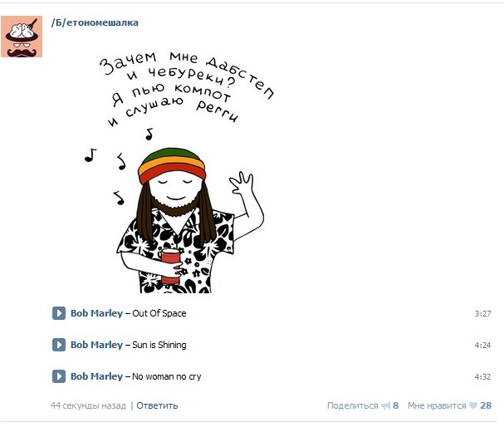The image size is (504, 427).
Task: Click the likes count 28
Action: (x=486, y=405)
